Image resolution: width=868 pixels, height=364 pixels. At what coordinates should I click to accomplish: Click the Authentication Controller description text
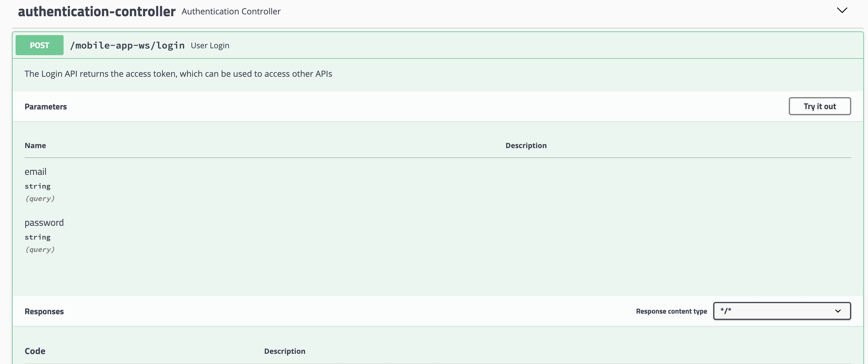point(231,11)
